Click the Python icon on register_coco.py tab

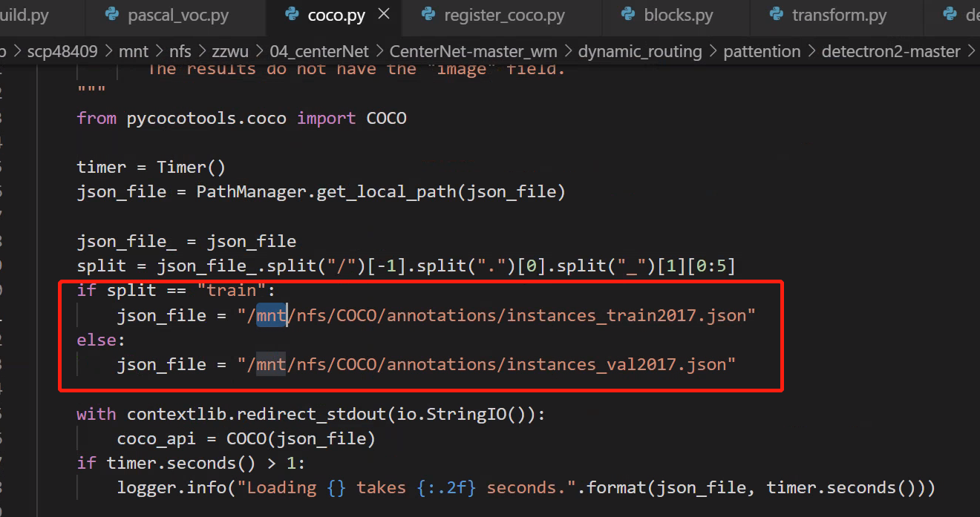(428, 14)
